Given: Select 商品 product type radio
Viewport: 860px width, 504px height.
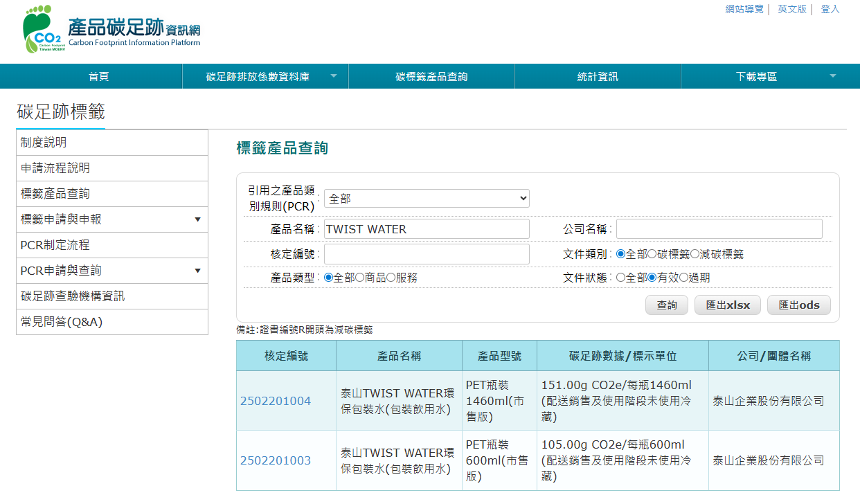Looking at the screenshot, I should (359, 278).
